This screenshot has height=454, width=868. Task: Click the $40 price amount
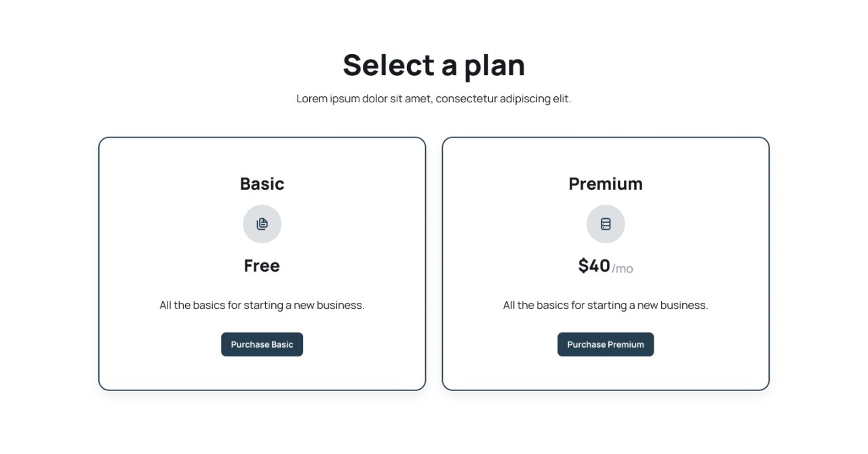pos(594,266)
